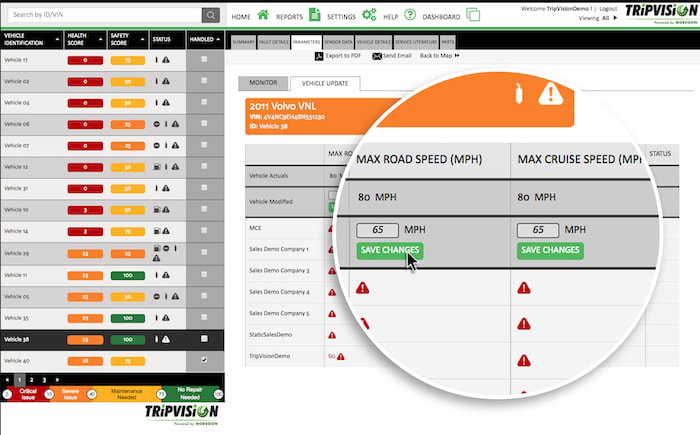The width and height of the screenshot is (700, 435).
Task: Click the Send Email envelope icon
Action: [377, 56]
